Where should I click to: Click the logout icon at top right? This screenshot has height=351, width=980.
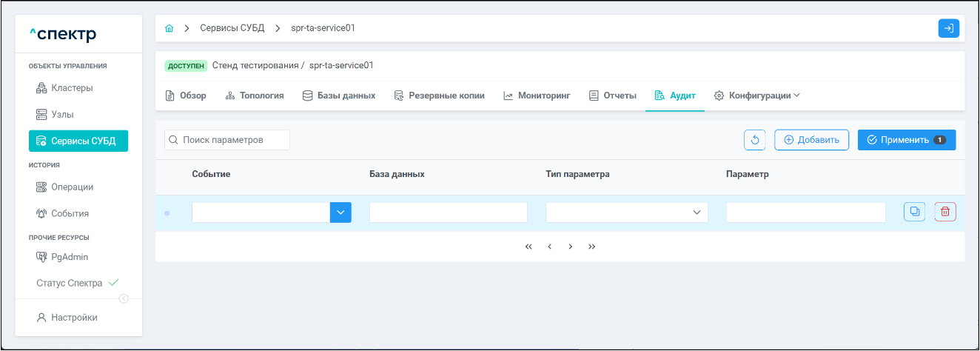click(948, 29)
